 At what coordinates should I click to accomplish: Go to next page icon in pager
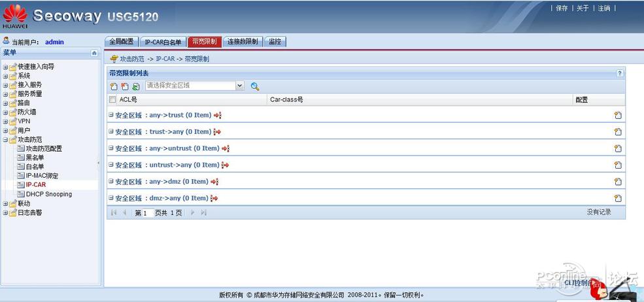[192, 212]
